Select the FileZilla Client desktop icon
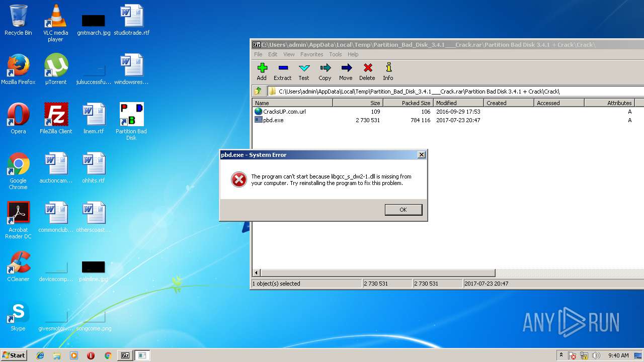The width and height of the screenshot is (644, 362). [x=55, y=119]
